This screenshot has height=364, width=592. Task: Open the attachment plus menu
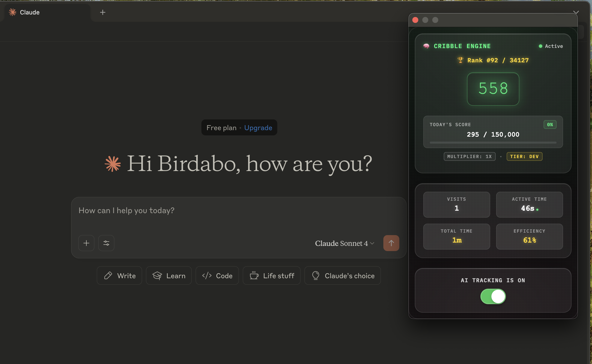(86, 243)
